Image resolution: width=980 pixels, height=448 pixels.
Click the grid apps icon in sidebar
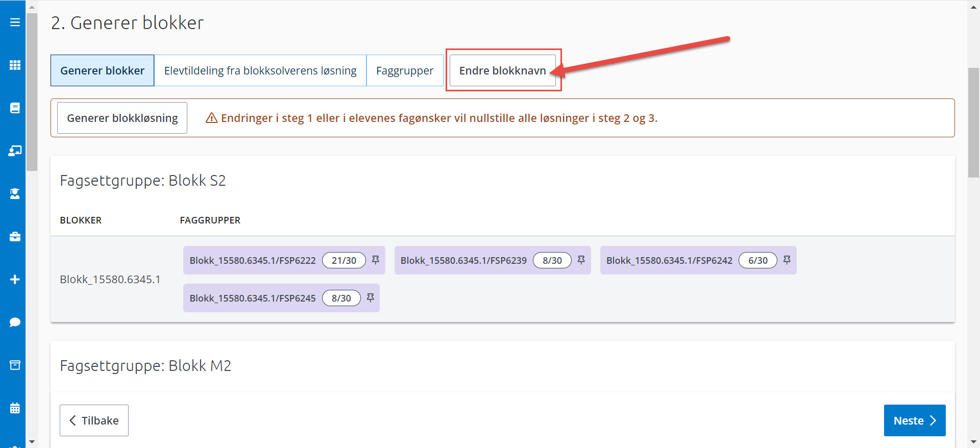click(15, 65)
